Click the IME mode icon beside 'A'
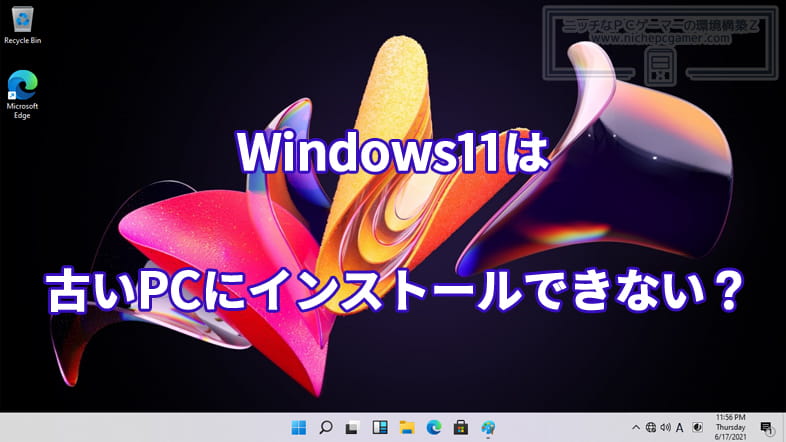 [x=697, y=427]
